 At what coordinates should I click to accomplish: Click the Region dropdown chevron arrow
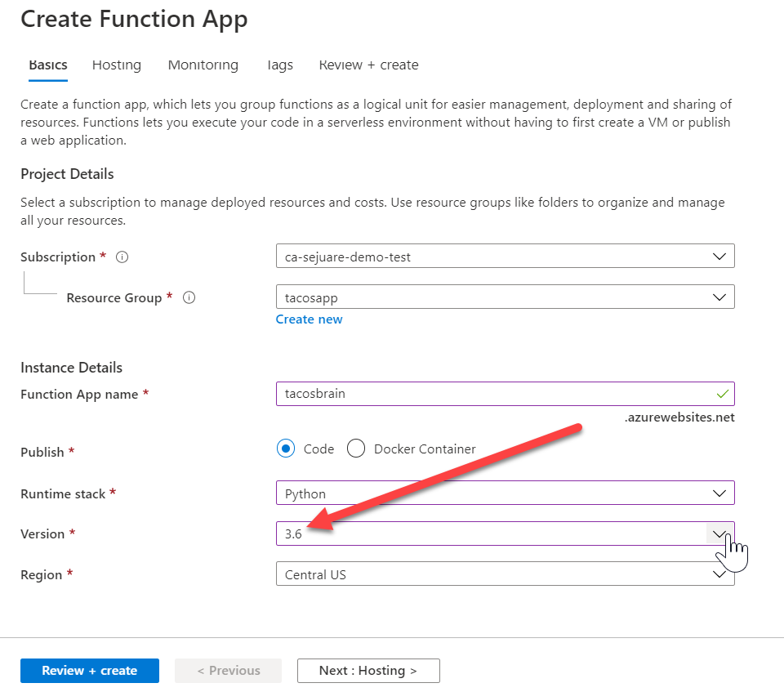pyautogui.click(x=719, y=574)
